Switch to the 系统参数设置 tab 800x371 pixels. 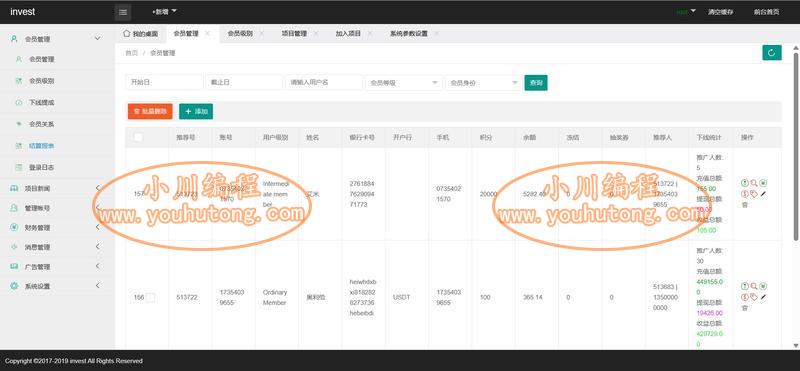409,33
